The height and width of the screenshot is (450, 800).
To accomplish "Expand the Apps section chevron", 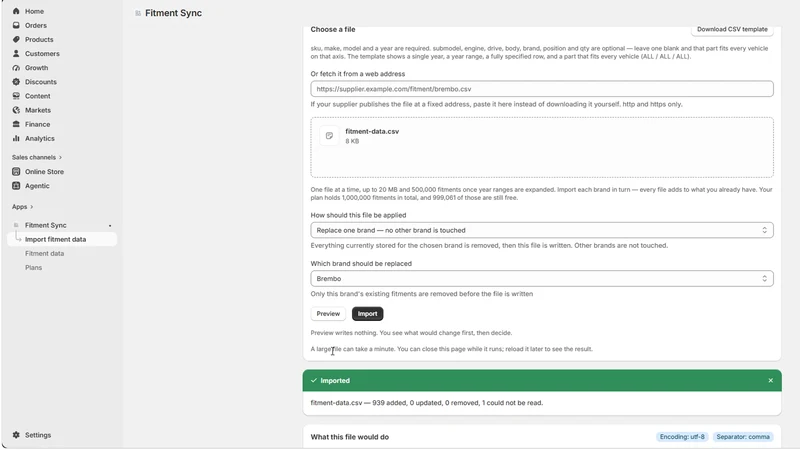I will pos(32,207).
